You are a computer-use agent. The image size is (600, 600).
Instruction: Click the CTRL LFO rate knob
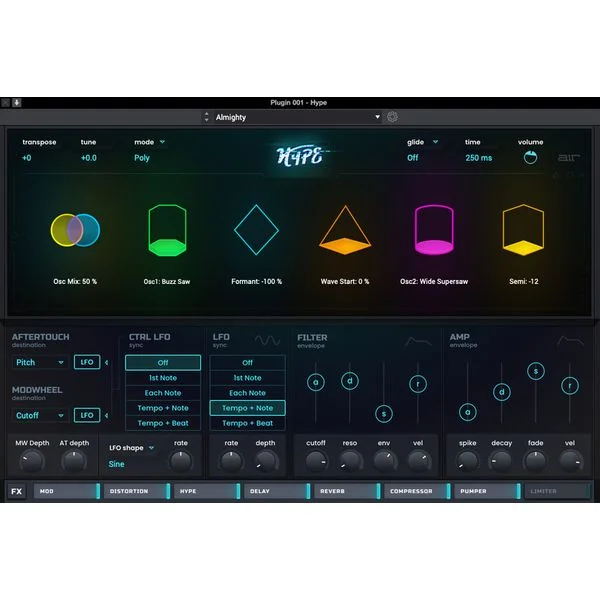click(180, 461)
